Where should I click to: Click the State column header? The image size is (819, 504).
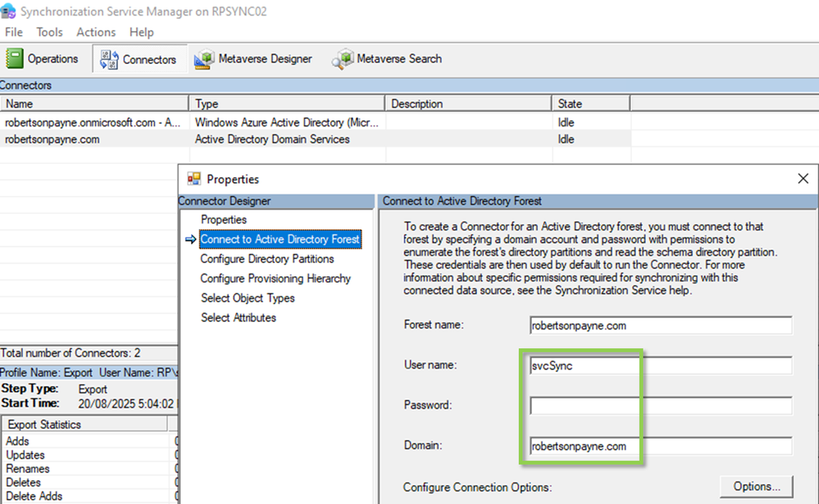(x=591, y=103)
